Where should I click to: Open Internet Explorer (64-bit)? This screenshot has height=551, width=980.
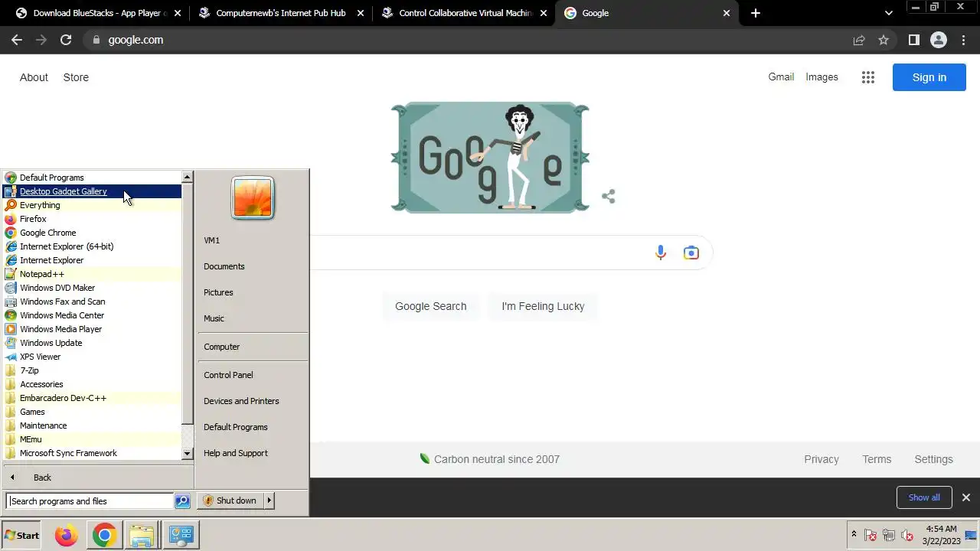coord(92,246)
